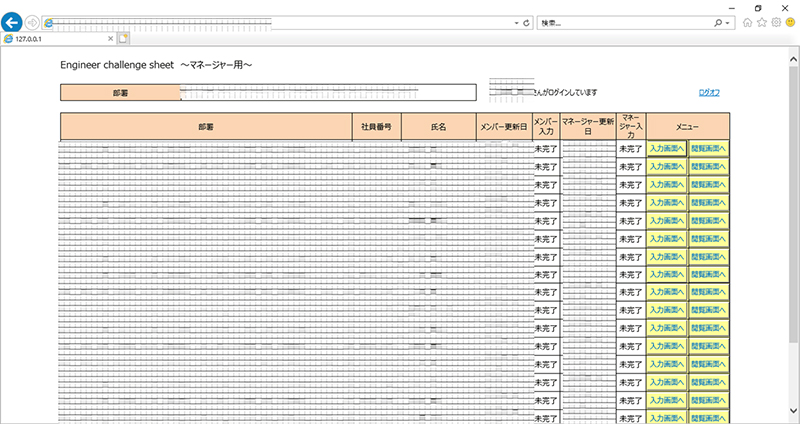Click the Engineer challenge sheet page title
Image resolution: width=800 pixels, height=424 pixels.
[x=157, y=65]
